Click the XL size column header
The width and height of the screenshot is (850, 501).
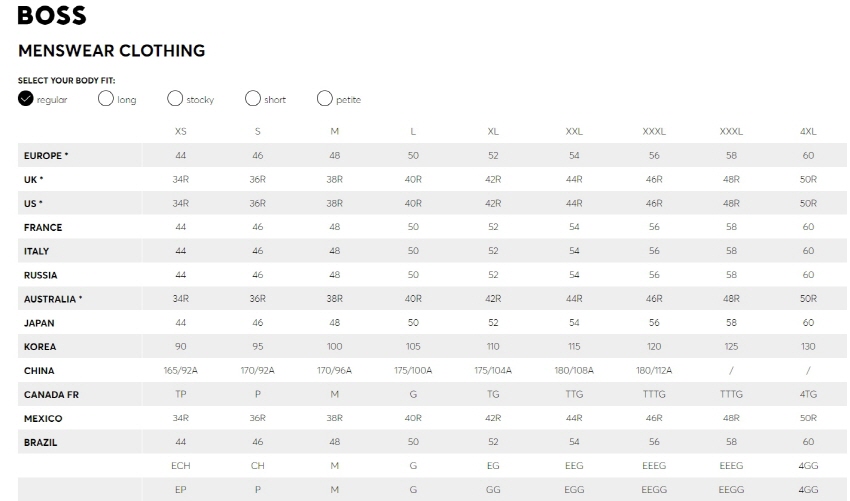tap(493, 132)
